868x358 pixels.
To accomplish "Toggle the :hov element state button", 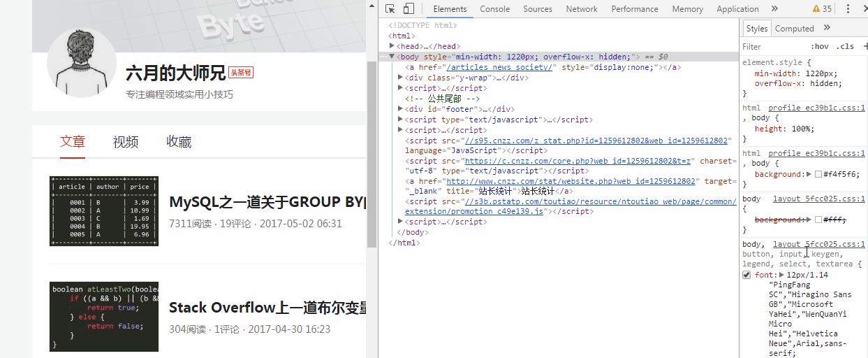I will tap(820, 46).
